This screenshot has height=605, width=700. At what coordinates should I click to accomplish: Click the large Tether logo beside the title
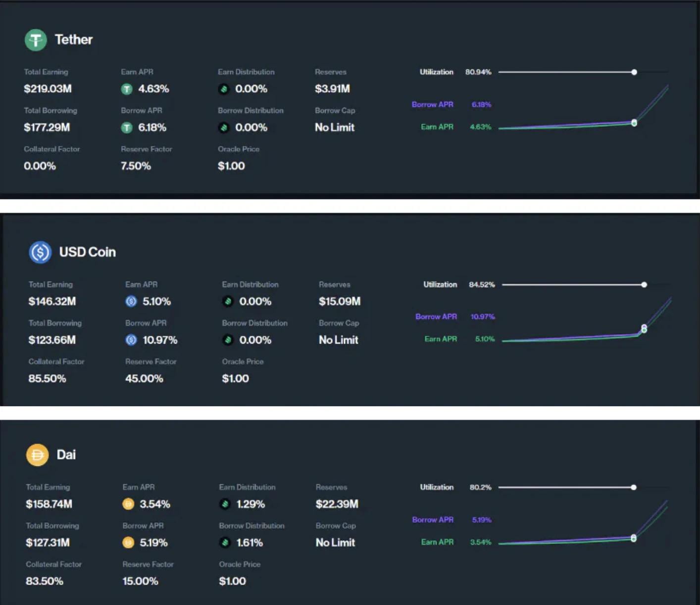tap(36, 40)
